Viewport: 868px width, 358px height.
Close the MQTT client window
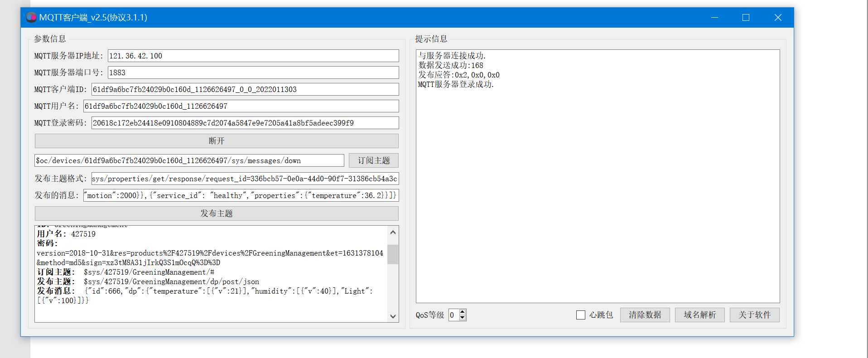pos(778,17)
